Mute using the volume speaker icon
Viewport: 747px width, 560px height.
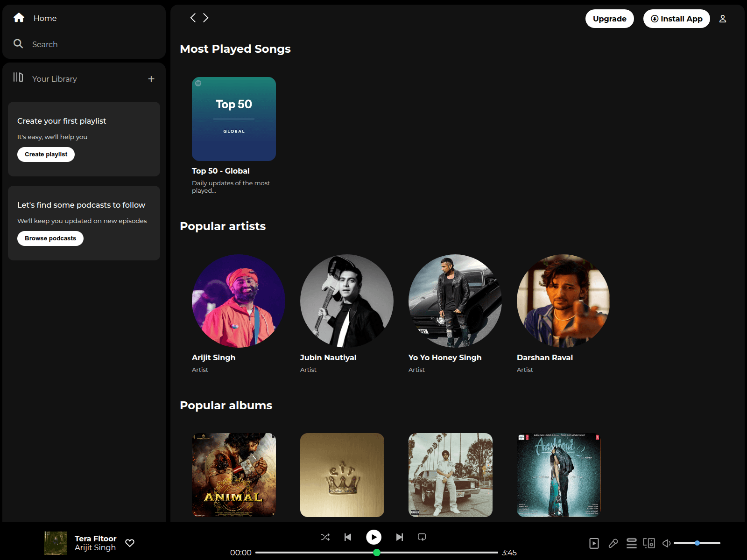pos(666,543)
